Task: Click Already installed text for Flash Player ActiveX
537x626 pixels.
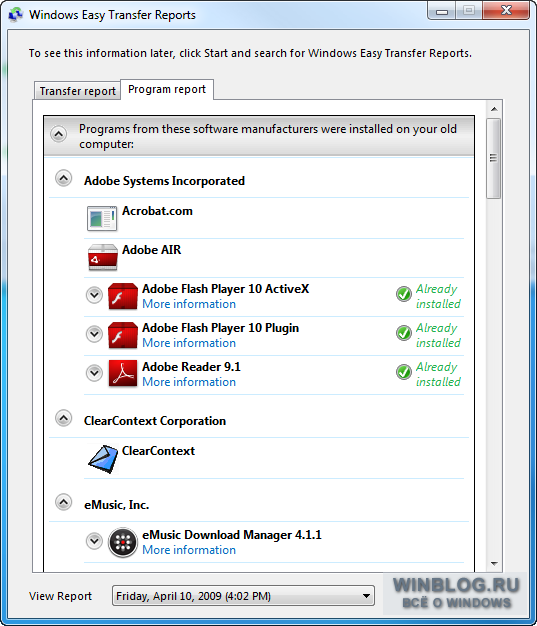Action: pyautogui.click(x=438, y=296)
